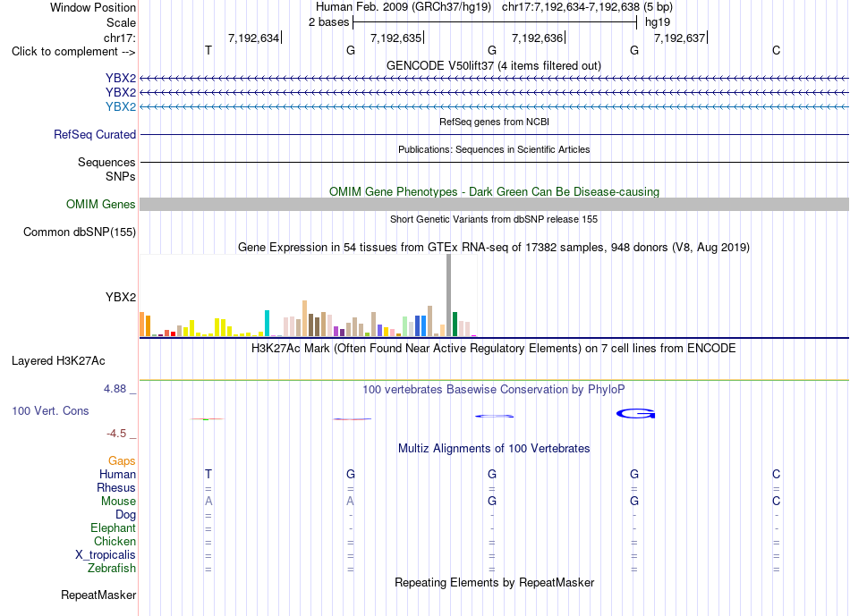
Task: Open the RefSeq Curated track label
Action: click(x=95, y=134)
